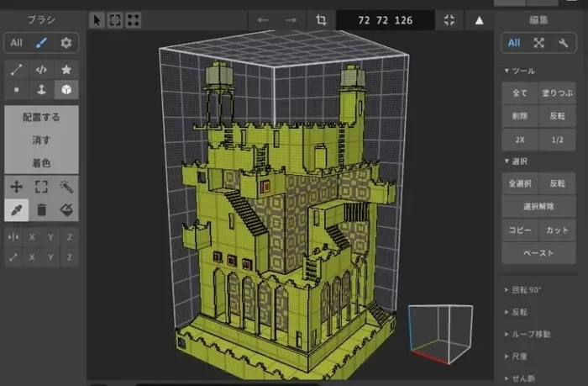
Task: Switch to the wrench tab in 編集 panel
Action: point(564,43)
